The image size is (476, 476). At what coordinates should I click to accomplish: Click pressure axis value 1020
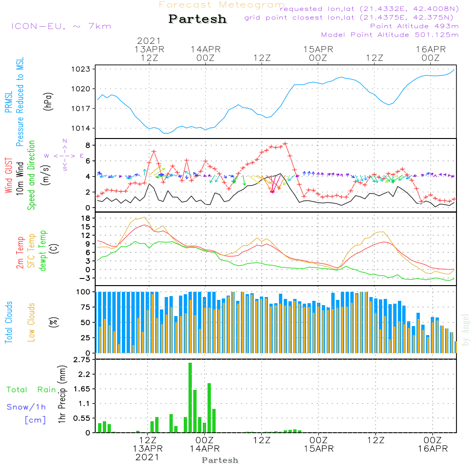(x=81, y=89)
